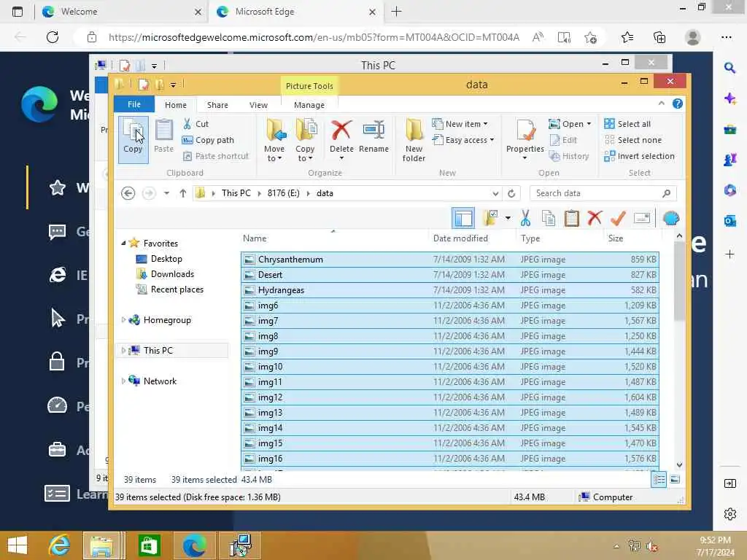Delete the selected items using the ribbon

pos(341,139)
